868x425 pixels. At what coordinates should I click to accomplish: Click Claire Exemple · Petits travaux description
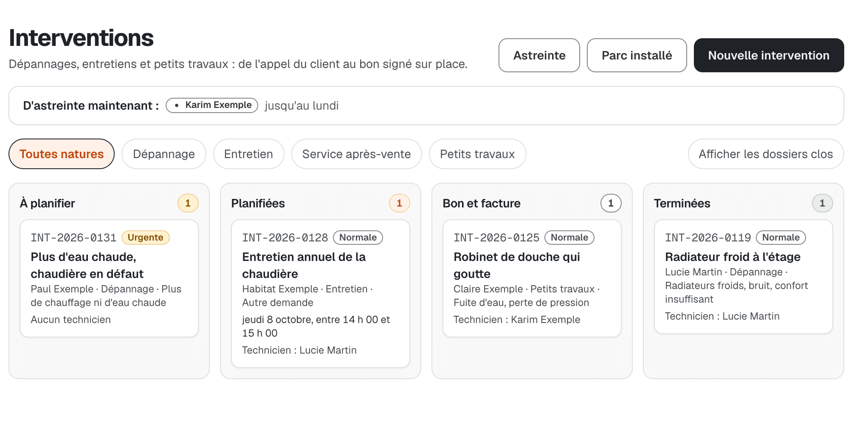coord(527,296)
